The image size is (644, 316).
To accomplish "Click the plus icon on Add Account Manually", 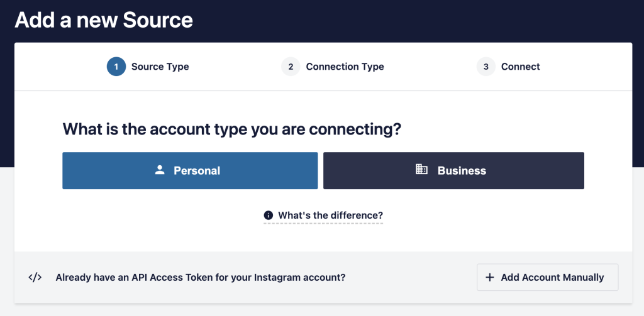I will coord(490,277).
